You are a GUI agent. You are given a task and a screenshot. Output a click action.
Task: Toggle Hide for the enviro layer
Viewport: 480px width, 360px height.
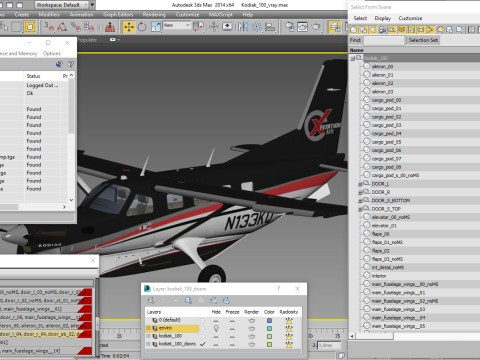[216, 328]
